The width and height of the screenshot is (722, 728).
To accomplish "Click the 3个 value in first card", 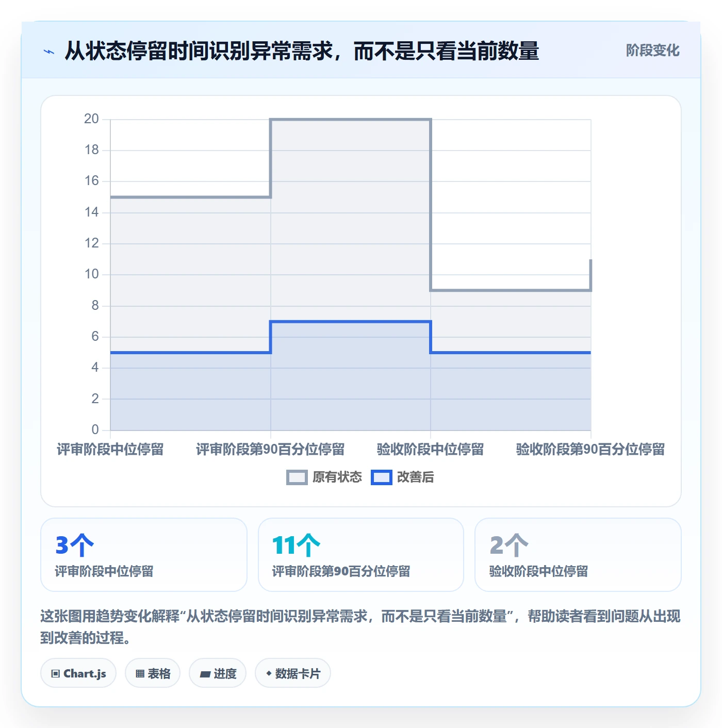I will point(74,545).
